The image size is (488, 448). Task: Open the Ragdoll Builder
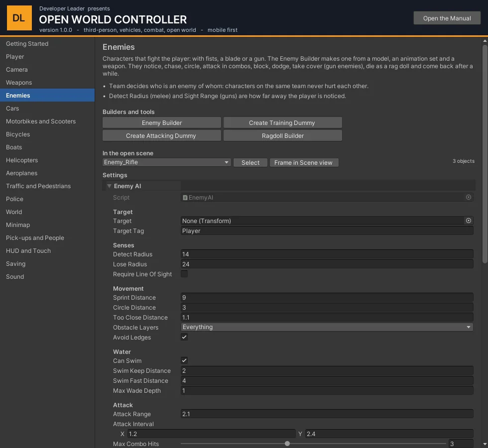point(283,135)
